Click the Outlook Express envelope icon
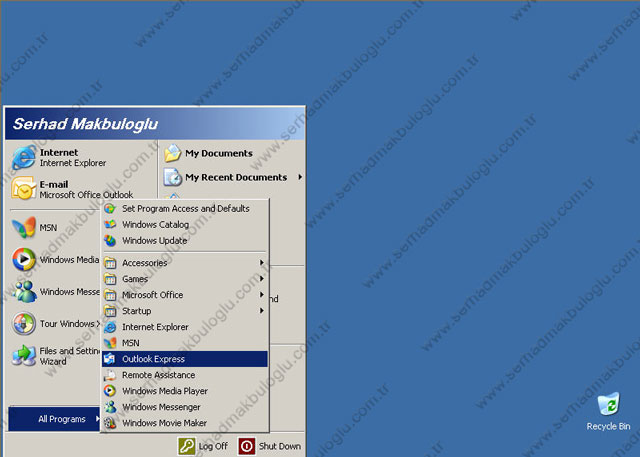The width and height of the screenshot is (640, 457). (110, 359)
